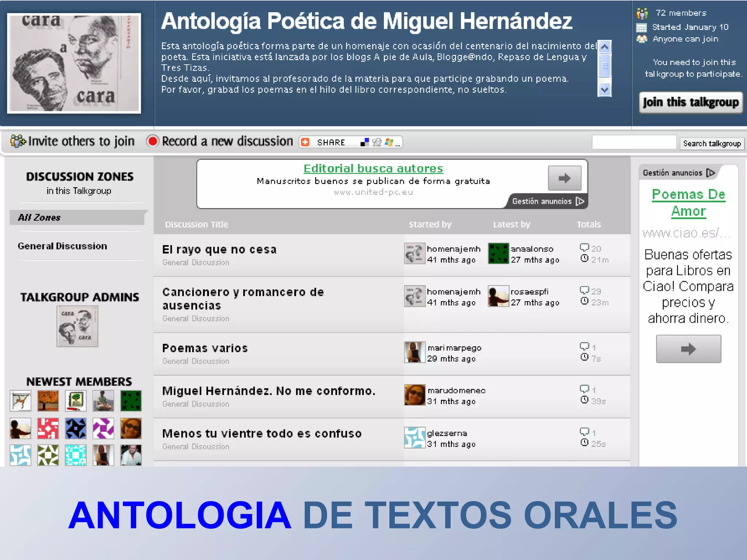747x560 pixels.
Task: Click the clock icon in Cancionero row
Action: click(x=584, y=301)
